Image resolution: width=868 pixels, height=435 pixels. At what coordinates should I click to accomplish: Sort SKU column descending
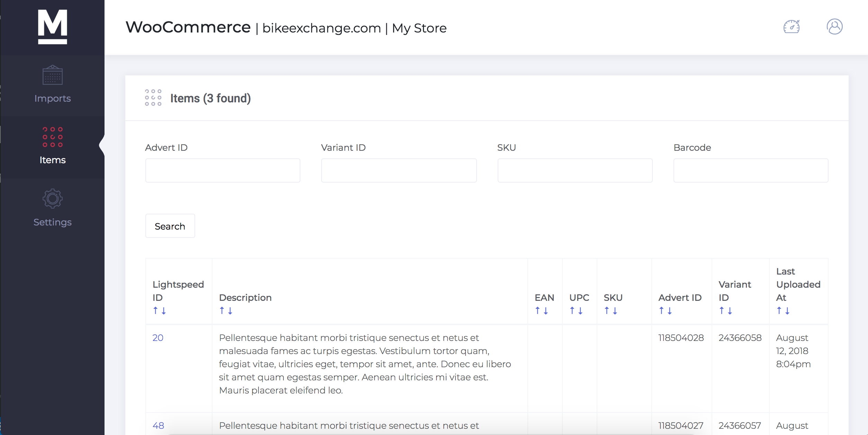[615, 311]
